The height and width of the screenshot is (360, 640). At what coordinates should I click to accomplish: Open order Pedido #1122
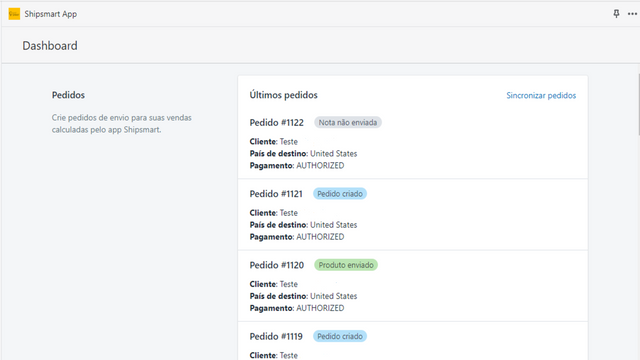click(x=276, y=122)
